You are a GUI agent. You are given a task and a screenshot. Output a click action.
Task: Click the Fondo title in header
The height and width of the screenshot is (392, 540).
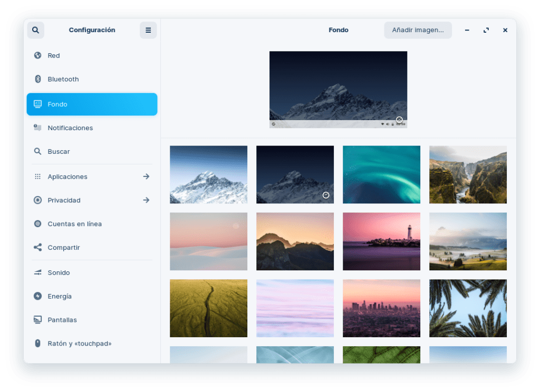[338, 30]
